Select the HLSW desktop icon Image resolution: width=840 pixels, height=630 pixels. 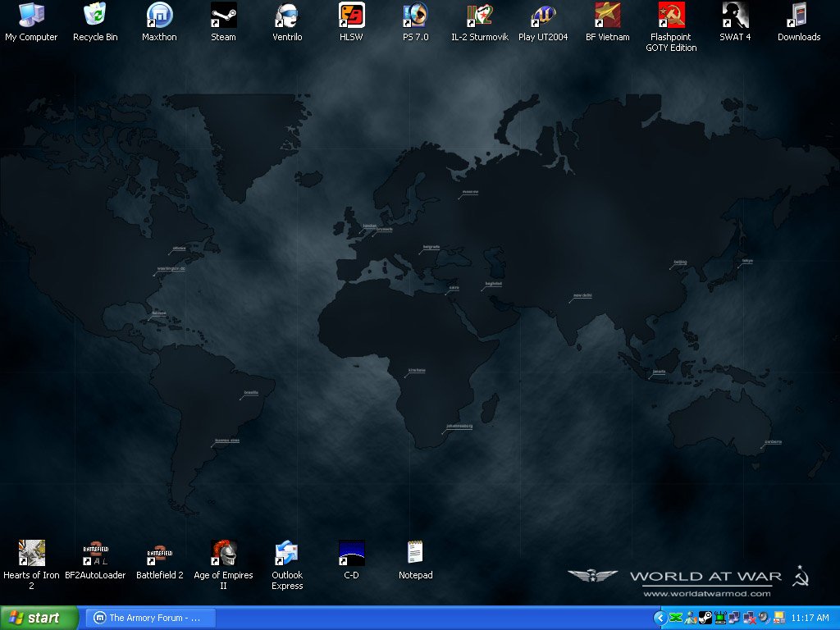351,16
